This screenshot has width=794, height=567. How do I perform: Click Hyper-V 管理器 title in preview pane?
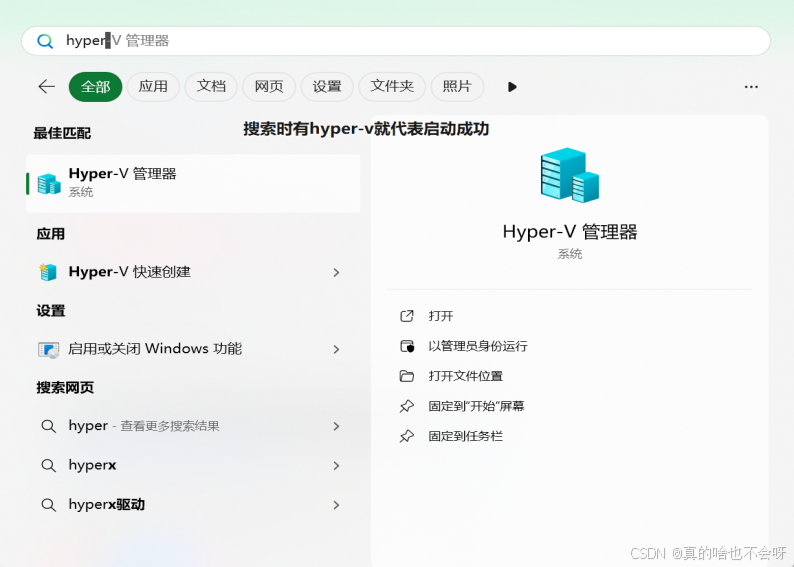[x=570, y=232]
